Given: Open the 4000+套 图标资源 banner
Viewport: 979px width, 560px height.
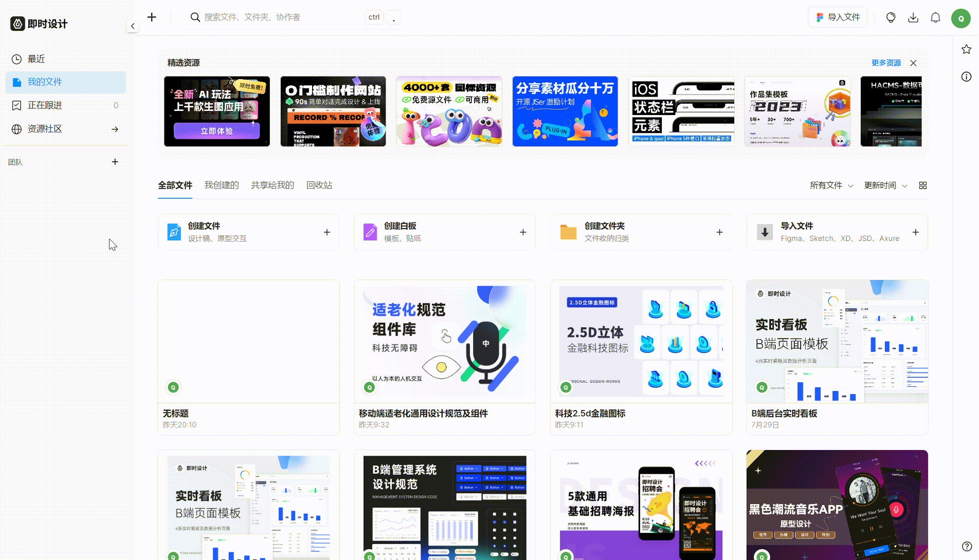Looking at the screenshot, I should click(x=449, y=111).
